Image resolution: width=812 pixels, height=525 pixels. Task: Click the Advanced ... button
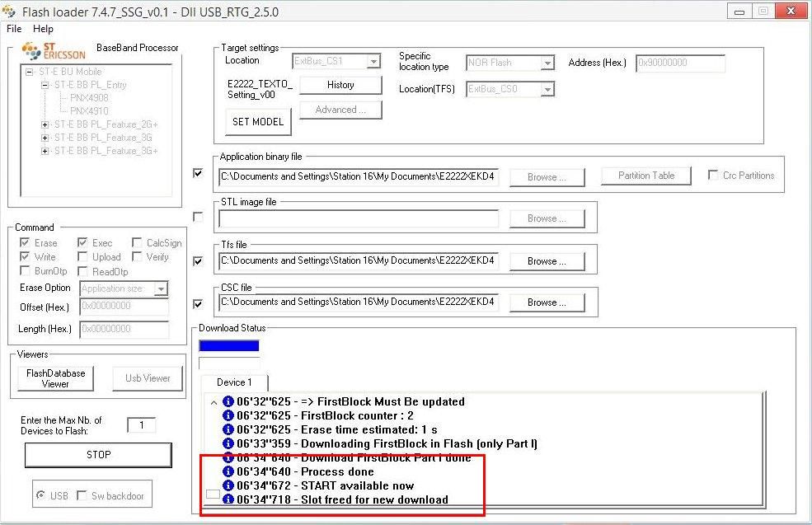pos(340,110)
